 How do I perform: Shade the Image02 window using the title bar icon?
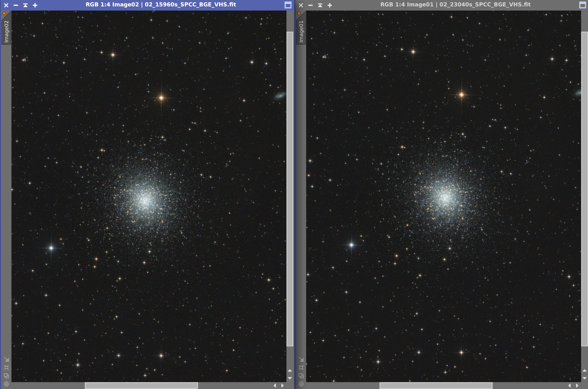click(x=25, y=5)
